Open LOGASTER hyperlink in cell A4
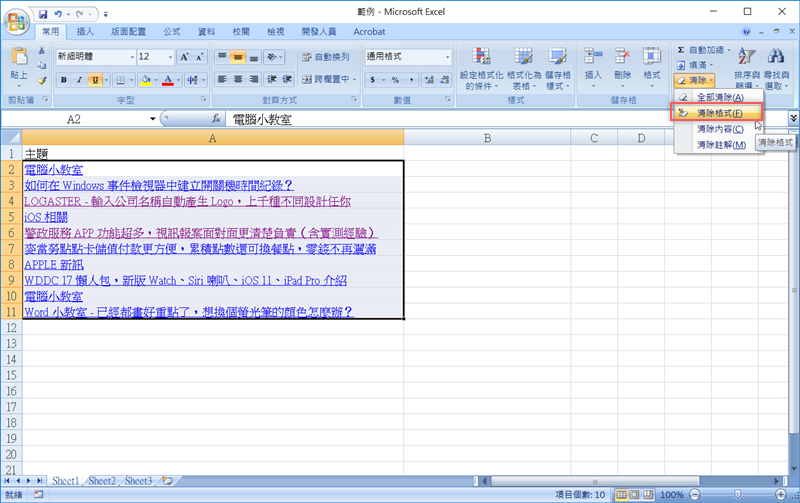Viewport: 800px width, 503px height. (187, 201)
